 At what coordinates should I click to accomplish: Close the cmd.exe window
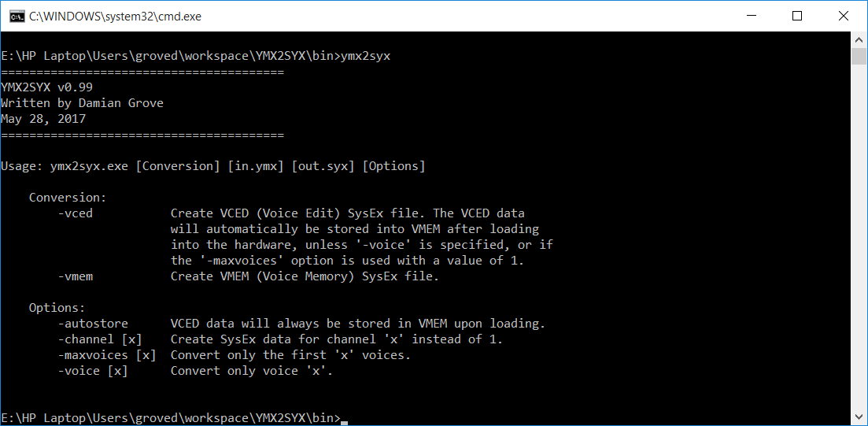pyautogui.click(x=842, y=16)
